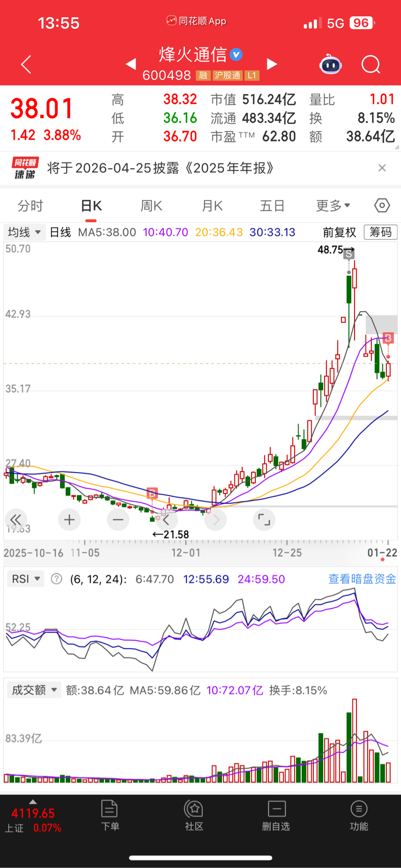
Task: Open the 上证 index ticker 4119.65
Action: (33, 820)
